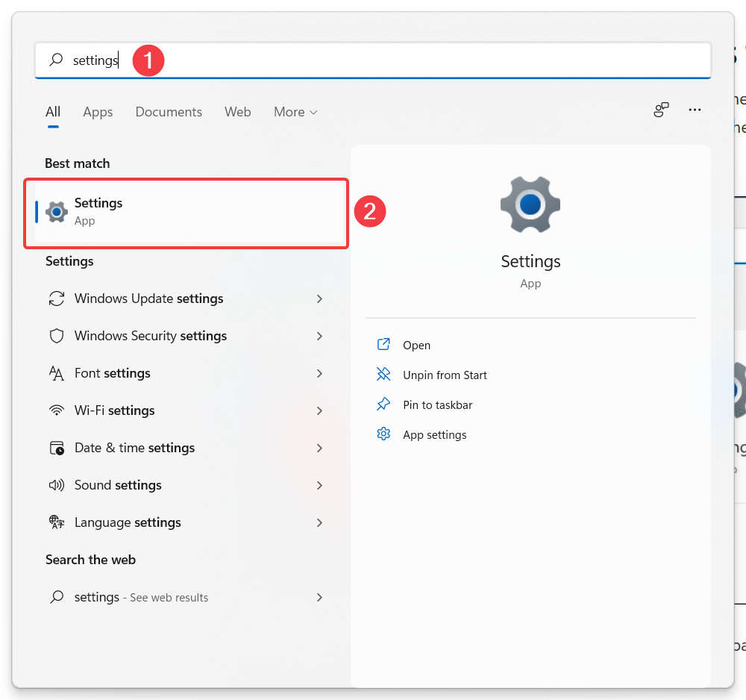Open Language settings result
Image resolution: width=746 pixels, height=700 pixels.
[186, 522]
